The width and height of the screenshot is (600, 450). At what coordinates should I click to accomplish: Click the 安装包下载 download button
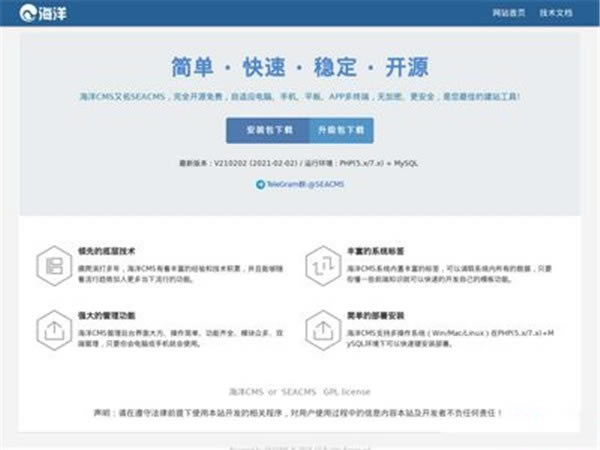268,130
